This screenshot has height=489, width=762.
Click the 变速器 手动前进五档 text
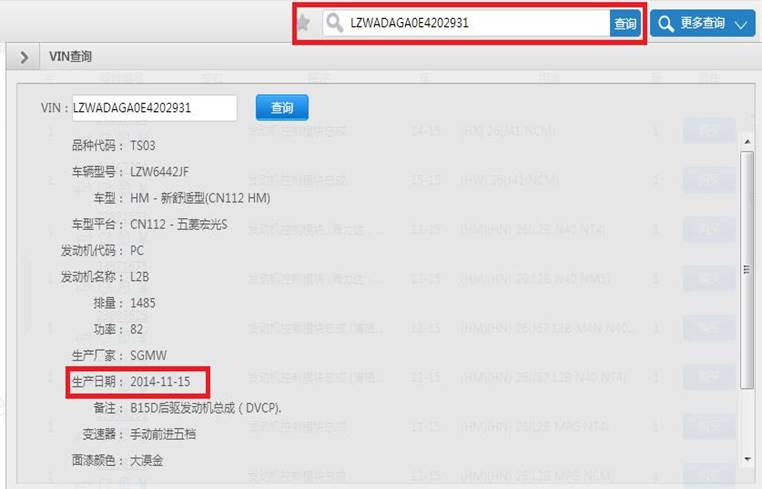coord(163,434)
